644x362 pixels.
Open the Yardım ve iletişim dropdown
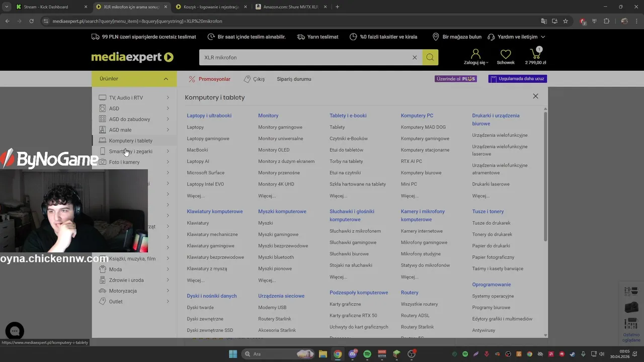(516, 37)
